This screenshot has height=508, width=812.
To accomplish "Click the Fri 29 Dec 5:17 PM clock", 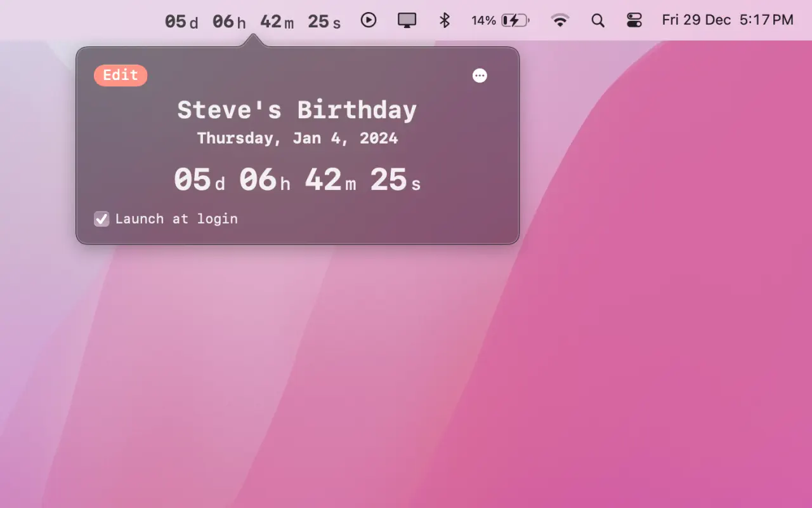I will [x=727, y=20].
